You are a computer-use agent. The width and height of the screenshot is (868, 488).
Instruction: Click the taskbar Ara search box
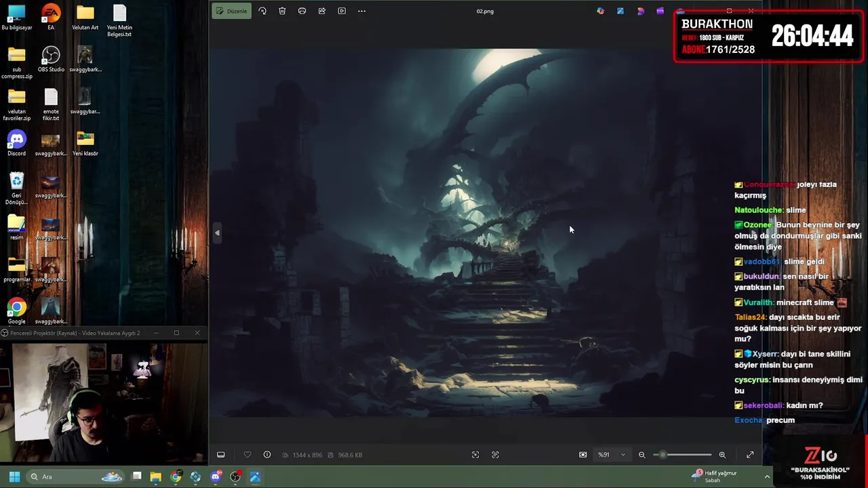pos(75,476)
